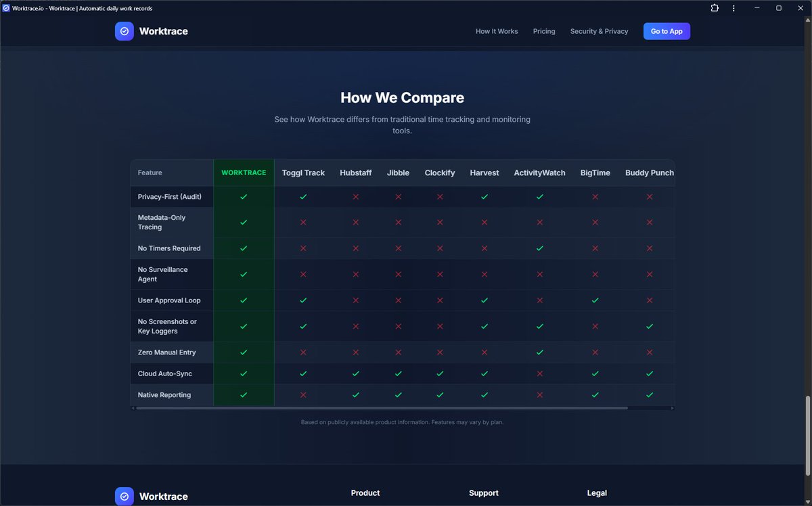This screenshot has width=812, height=506.
Task: Click Harvest checkmark in User Approval Loop row
Action: (484, 300)
